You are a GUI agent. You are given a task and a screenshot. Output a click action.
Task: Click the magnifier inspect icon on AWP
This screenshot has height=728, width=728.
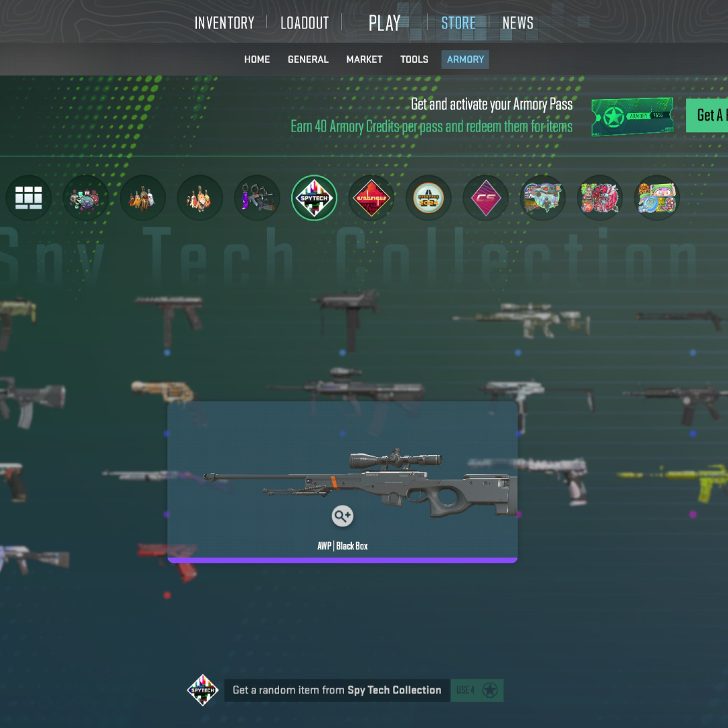click(x=342, y=516)
